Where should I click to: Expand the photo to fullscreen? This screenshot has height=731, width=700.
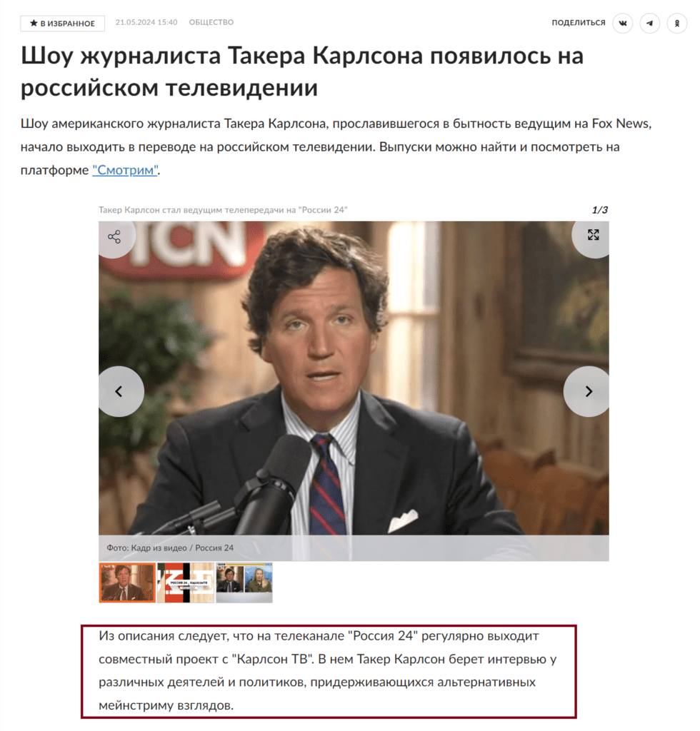(592, 235)
